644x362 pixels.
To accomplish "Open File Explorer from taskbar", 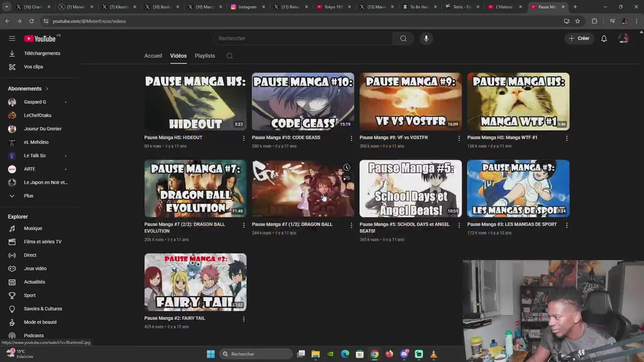I will (x=315, y=354).
